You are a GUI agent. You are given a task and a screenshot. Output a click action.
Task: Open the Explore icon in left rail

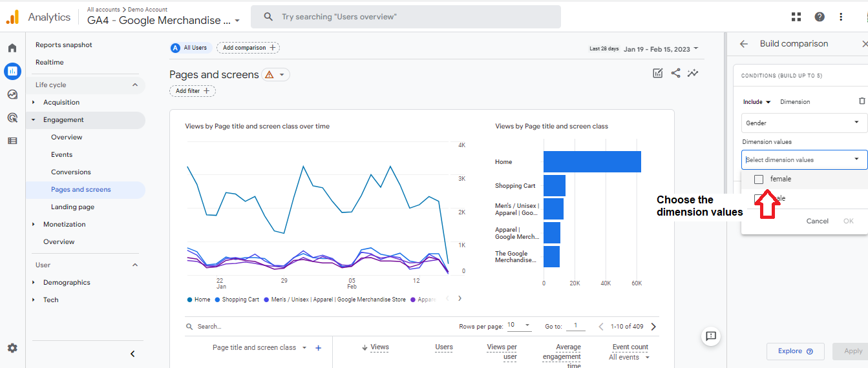pos(12,94)
